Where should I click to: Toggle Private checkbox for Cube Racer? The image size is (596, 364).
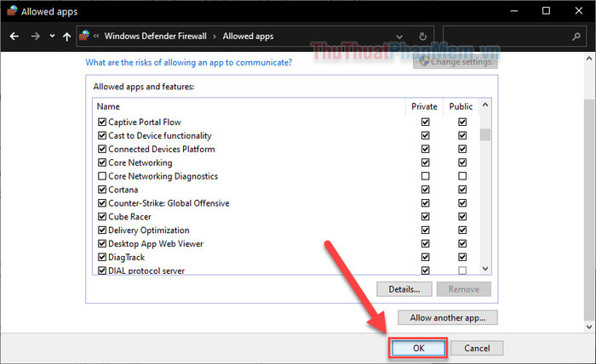click(426, 217)
